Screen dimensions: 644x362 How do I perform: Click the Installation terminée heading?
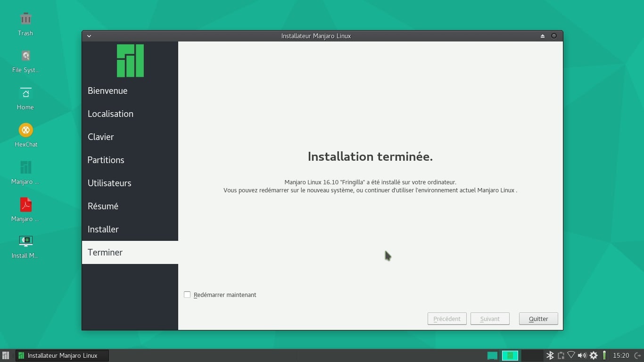[370, 156]
